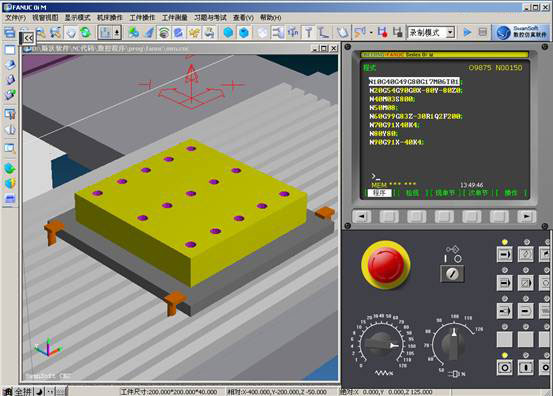
Task: Click the feedrate override rotary knob
Action: coord(382,345)
